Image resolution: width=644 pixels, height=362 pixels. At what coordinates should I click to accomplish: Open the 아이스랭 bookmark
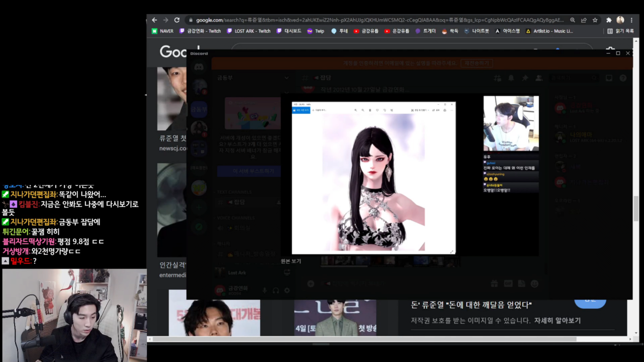pos(508,31)
